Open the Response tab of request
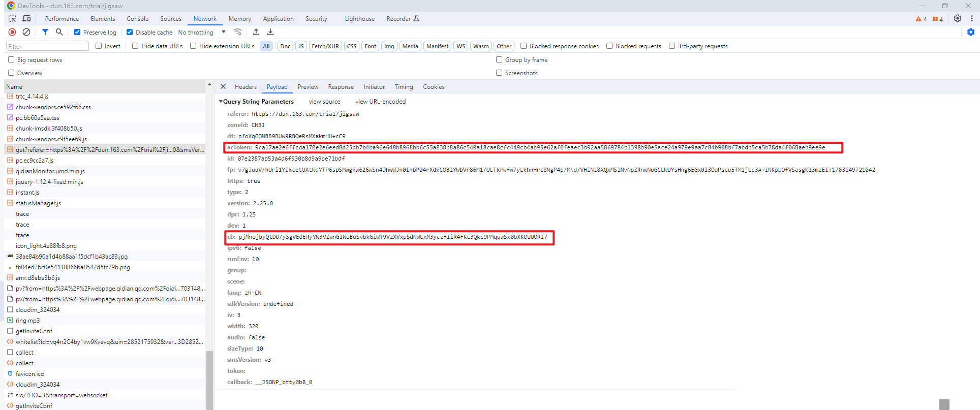 pyautogui.click(x=341, y=87)
